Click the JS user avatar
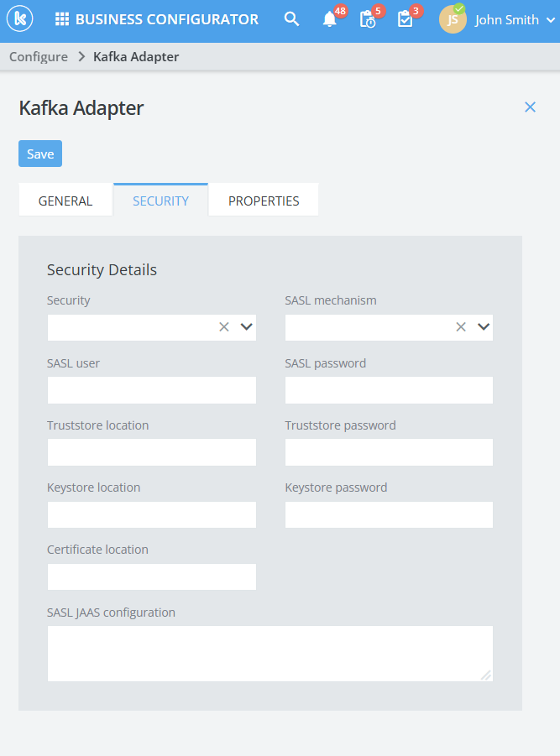This screenshot has height=756, width=560. pos(453,20)
